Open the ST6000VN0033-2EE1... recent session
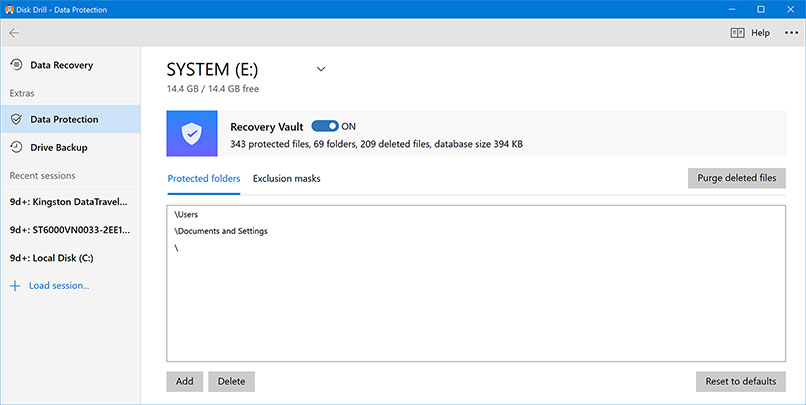This screenshot has width=806, height=405. pos(70,230)
